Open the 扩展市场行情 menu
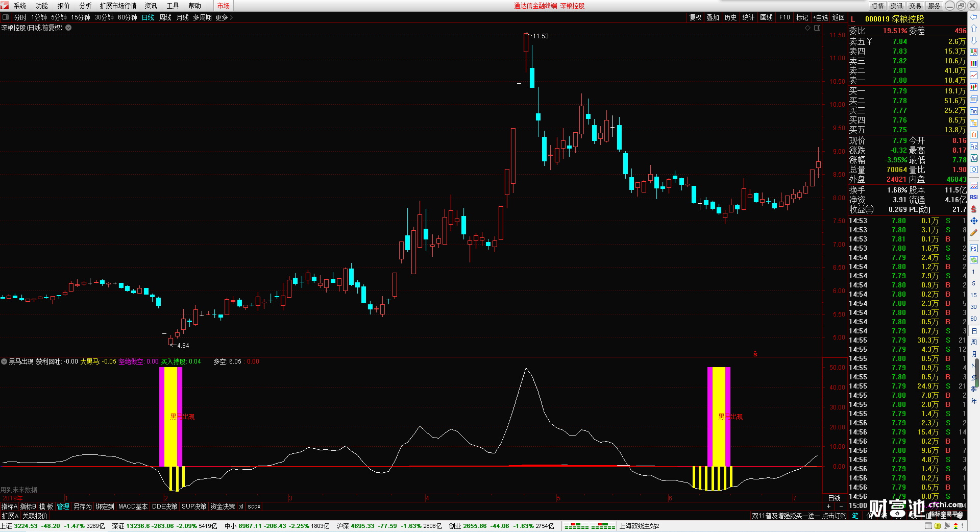This screenshot has height=532, width=980. coord(118,6)
